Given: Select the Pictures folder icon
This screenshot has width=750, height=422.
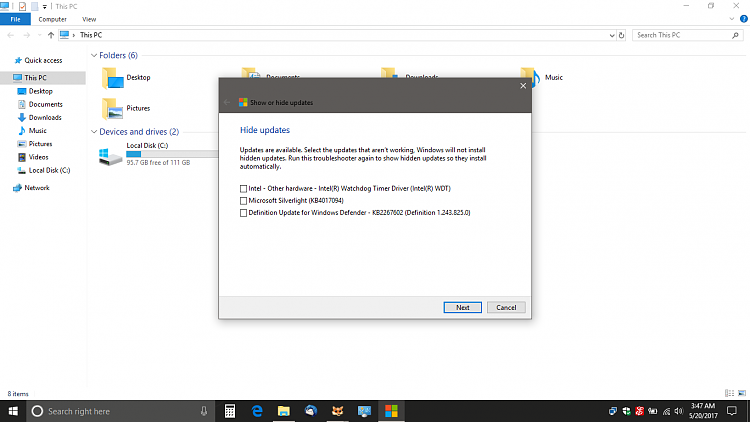Looking at the screenshot, I should click(x=112, y=109).
